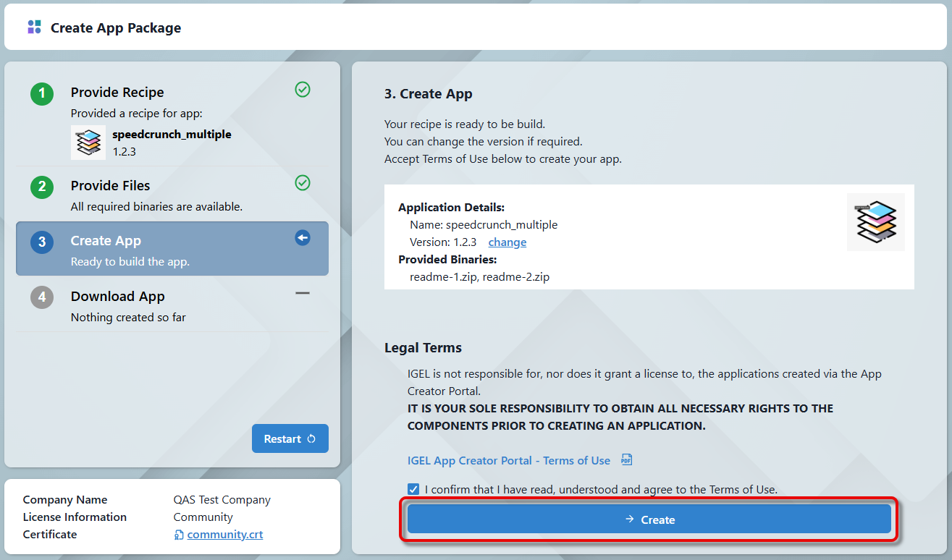Image resolution: width=952 pixels, height=560 pixels.
Task: Open IGEL App Creator Portal Terms link
Action: (x=509, y=461)
